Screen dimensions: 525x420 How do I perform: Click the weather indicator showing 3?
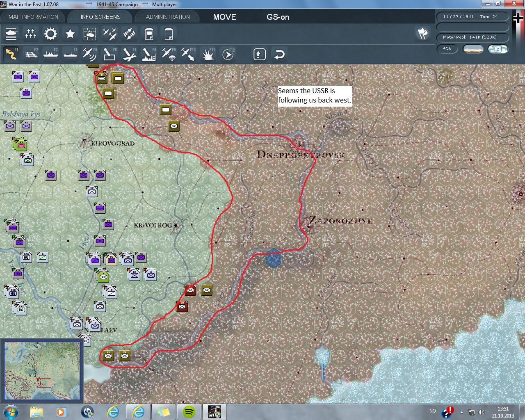tap(498, 49)
